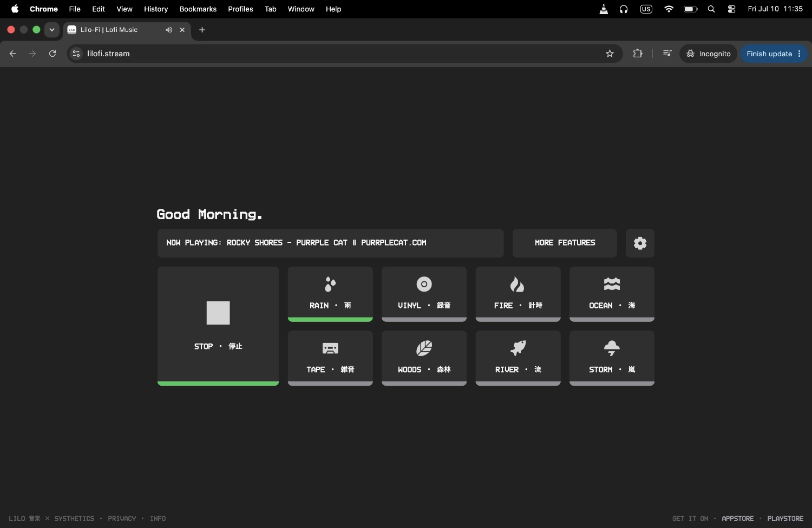Screen dimensions: 812x528
Task: Open Spotlight search
Action: pos(711,9)
